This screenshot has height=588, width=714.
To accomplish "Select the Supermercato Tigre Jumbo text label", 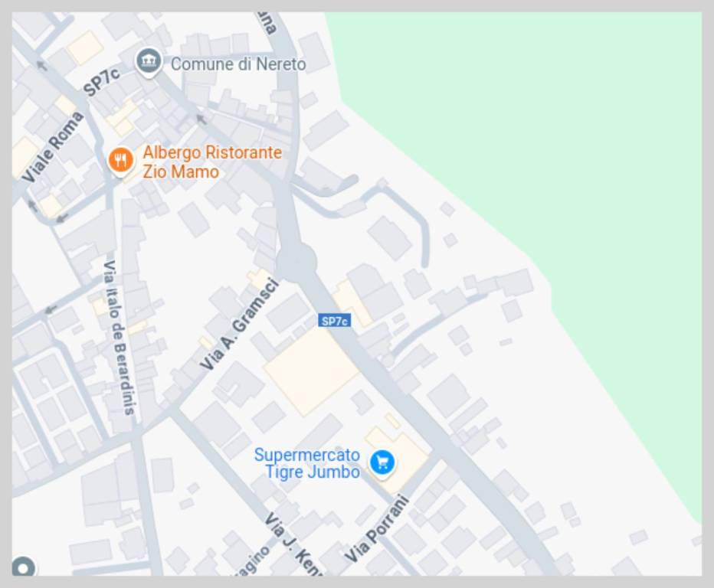I will click(x=307, y=463).
